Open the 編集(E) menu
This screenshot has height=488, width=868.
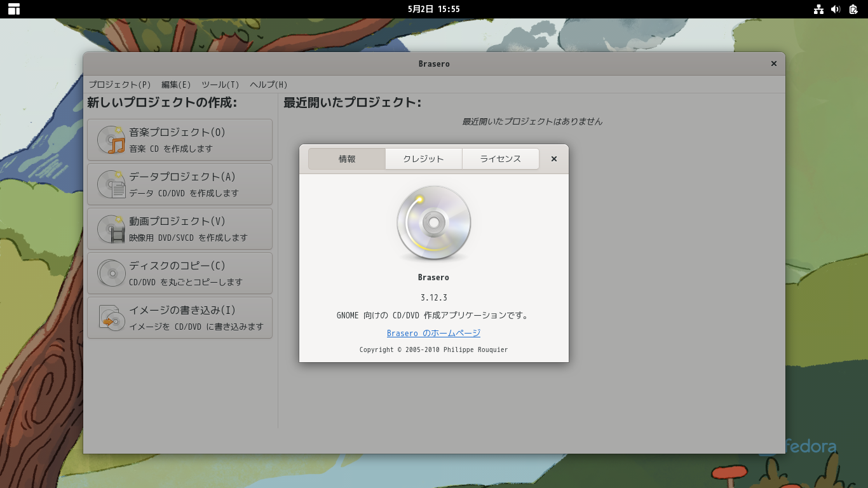176,85
